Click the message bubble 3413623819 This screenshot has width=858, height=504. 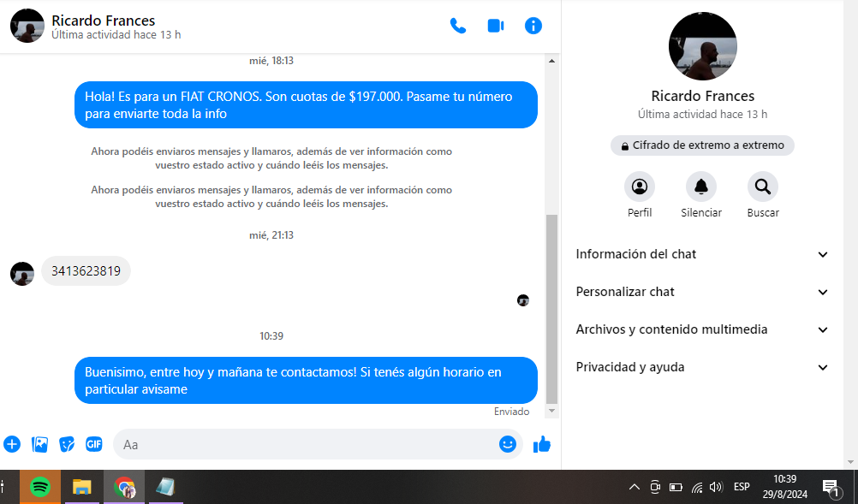pyautogui.click(x=86, y=271)
